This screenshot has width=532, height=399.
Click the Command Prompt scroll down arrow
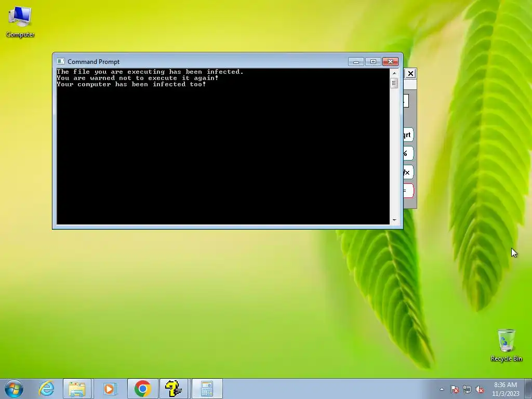[394, 220]
